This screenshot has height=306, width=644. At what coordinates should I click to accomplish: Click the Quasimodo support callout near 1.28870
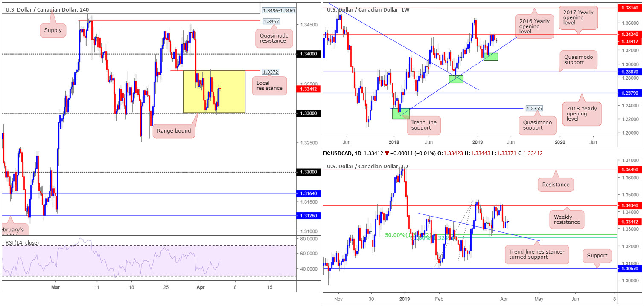pos(578,60)
